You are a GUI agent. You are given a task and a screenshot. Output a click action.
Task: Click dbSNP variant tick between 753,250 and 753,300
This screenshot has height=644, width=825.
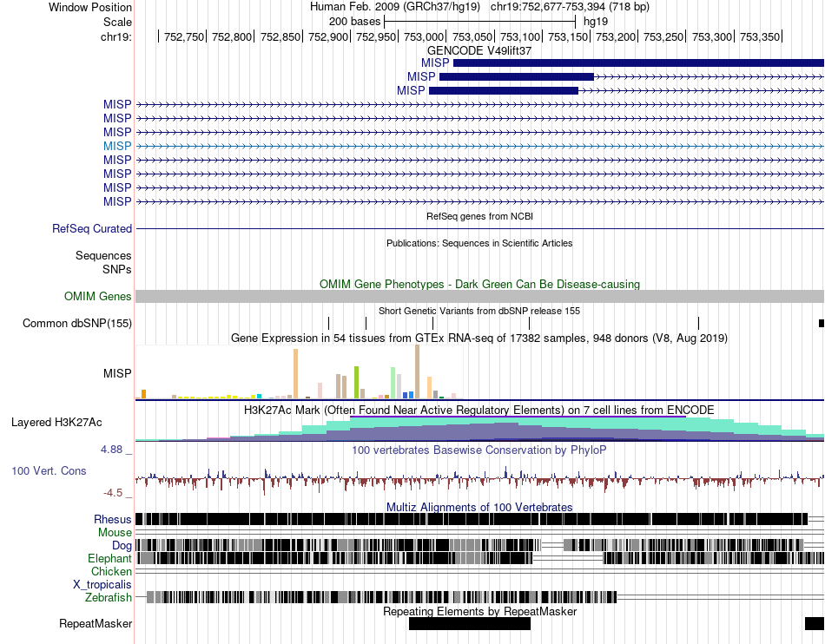(699, 324)
